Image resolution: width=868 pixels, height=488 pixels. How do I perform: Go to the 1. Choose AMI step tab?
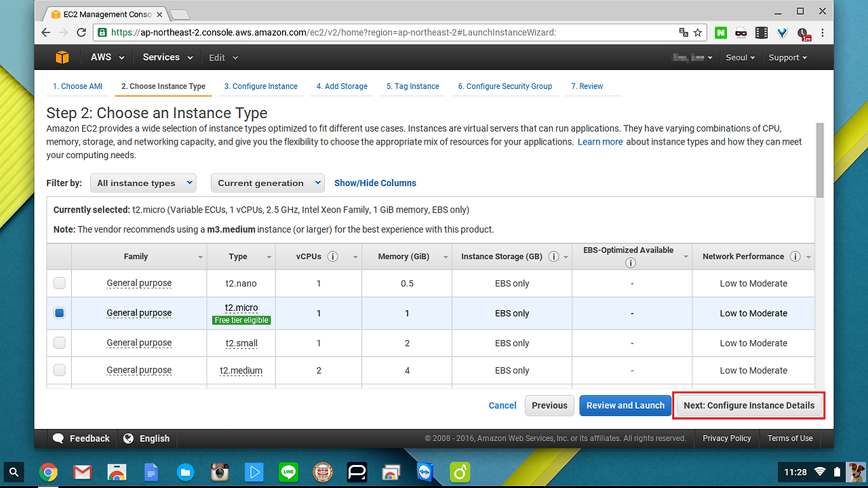pyautogui.click(x=78, y=86)
